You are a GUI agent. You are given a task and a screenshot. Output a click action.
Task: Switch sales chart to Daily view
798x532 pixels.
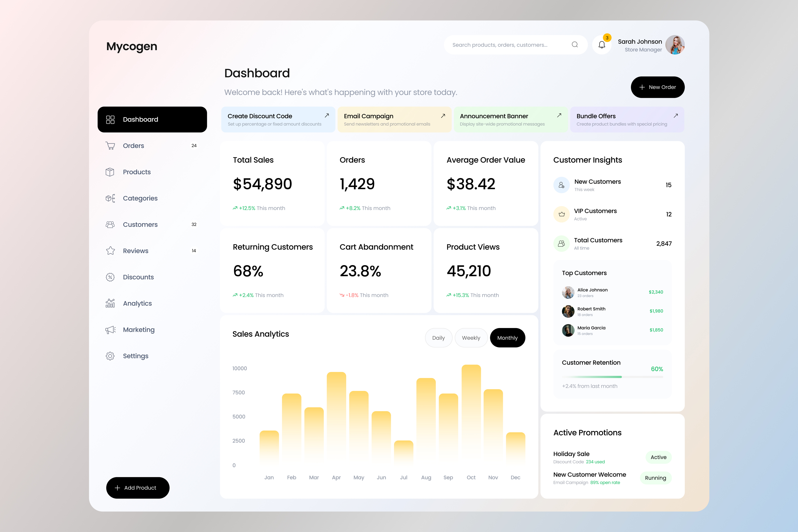[x=438, y=338]
